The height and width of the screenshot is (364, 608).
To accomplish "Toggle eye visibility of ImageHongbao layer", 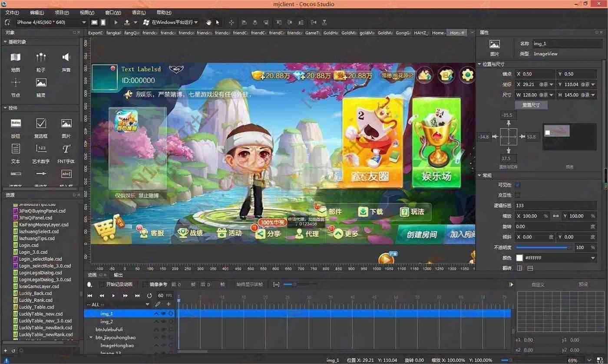I will coord(164,345).
